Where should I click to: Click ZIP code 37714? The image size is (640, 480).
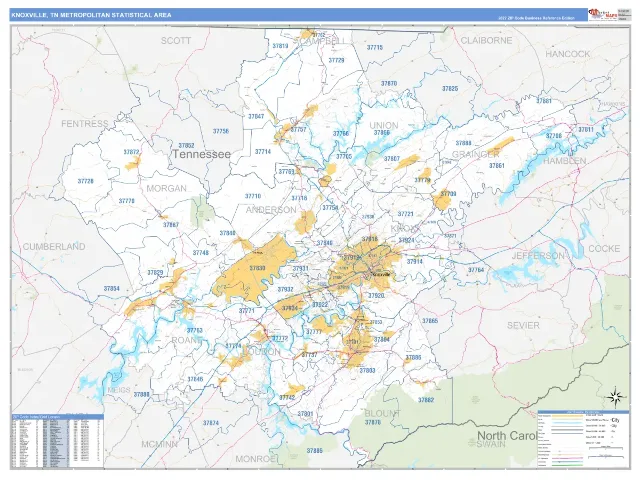coord(263,151)
